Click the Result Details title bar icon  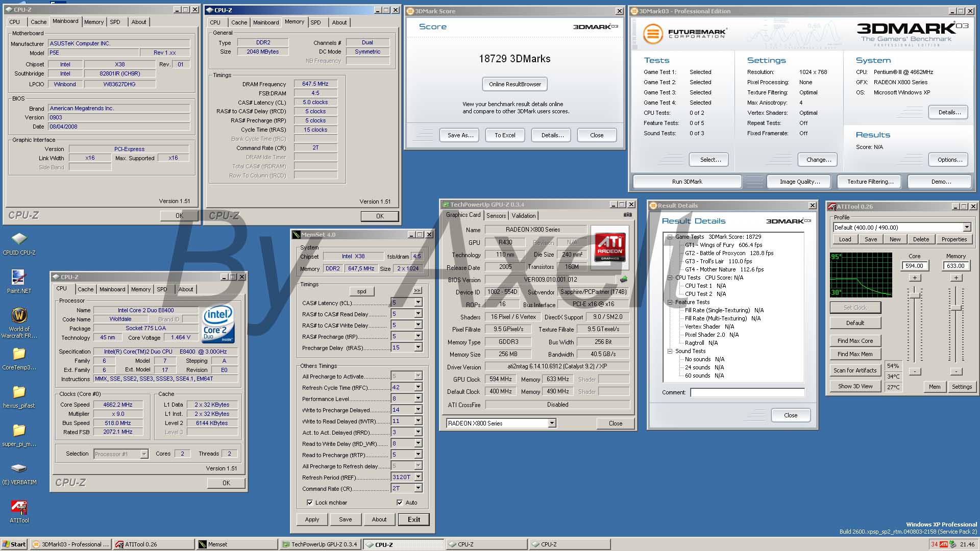pyautogui.click(x=653, y=206)
